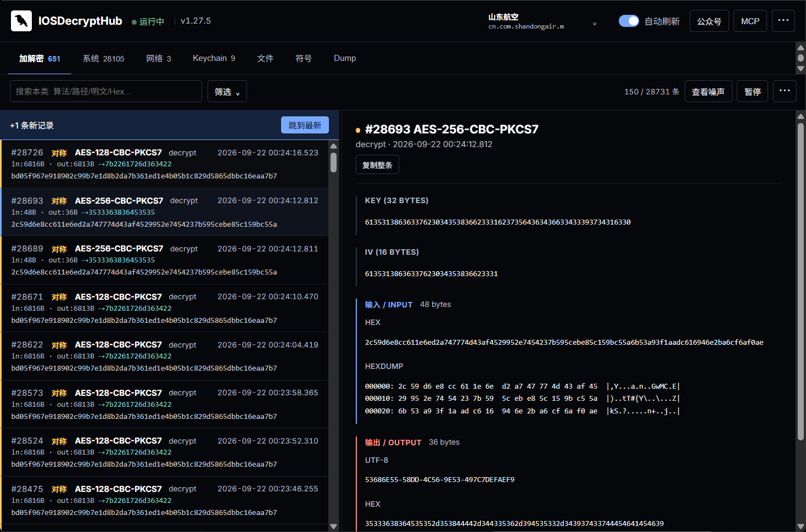
Task: Click the 公众号 button
Action: (709, 21)
